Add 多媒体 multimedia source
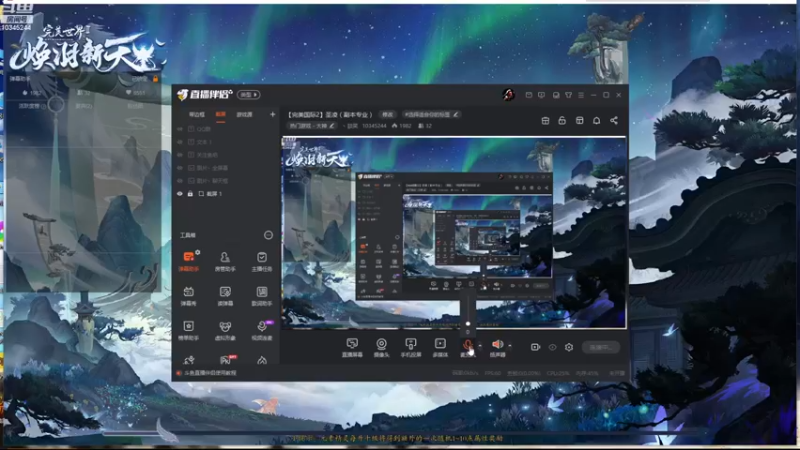 440,347
